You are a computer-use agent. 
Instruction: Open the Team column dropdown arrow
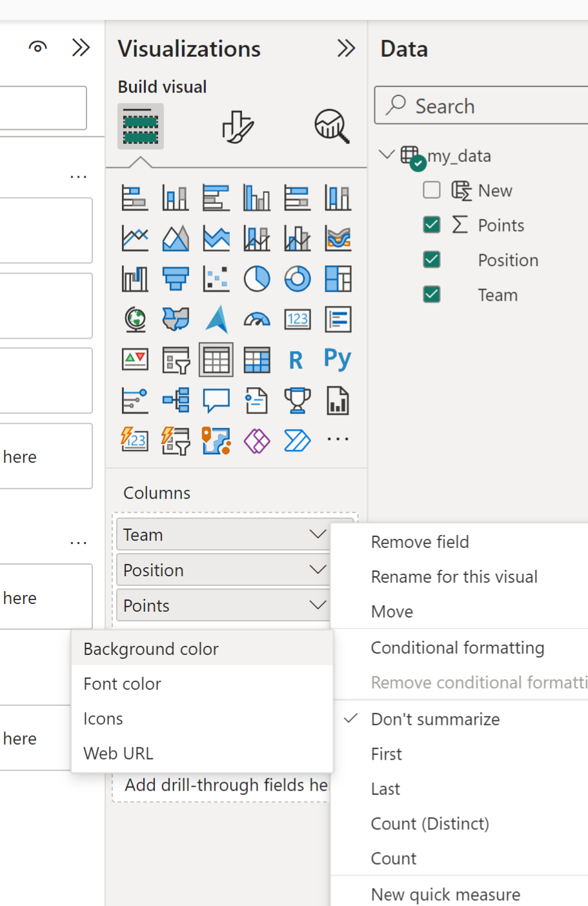(318, 534)
